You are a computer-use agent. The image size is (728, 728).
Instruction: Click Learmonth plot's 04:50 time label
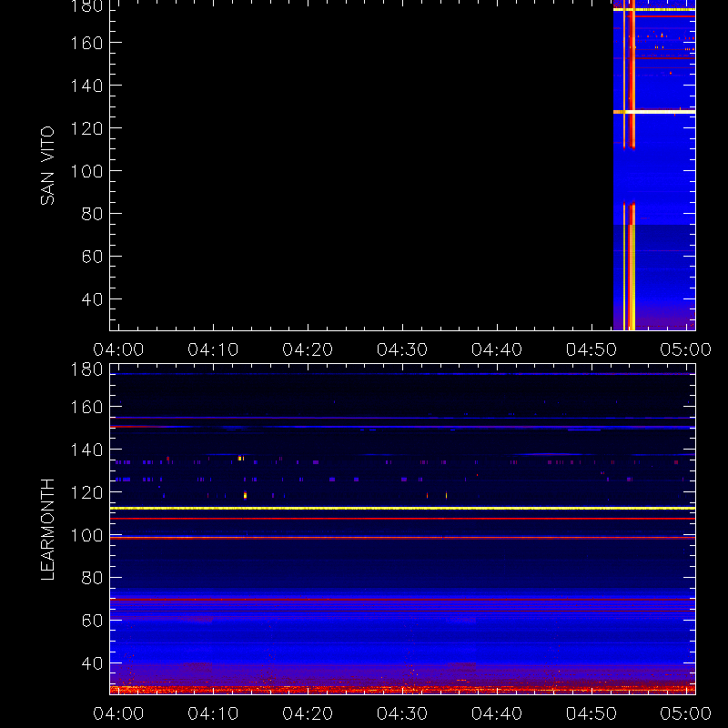(x=591, y=713)
